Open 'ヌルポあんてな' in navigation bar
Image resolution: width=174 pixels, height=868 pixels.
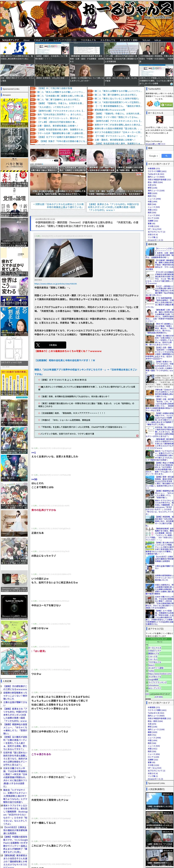point(108,40)
